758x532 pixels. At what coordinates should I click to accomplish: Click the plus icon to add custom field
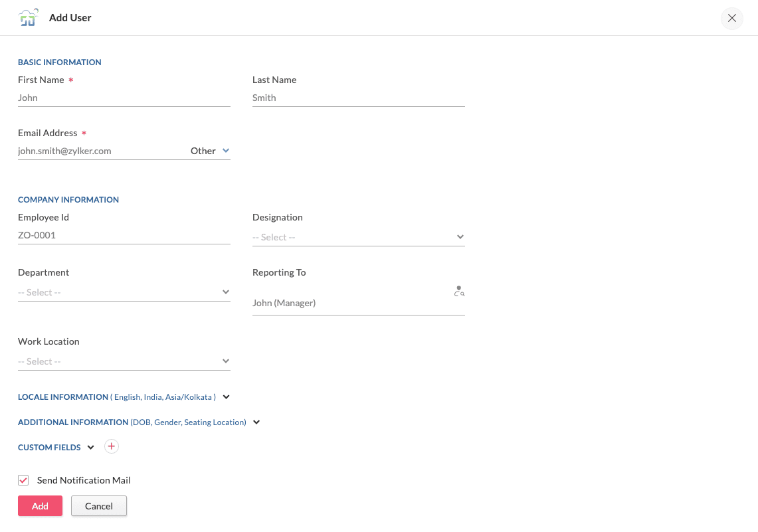(x=112, y=447)
